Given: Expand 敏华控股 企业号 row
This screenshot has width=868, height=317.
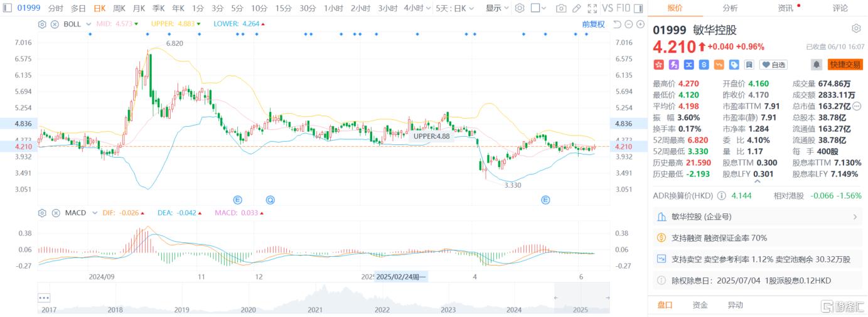Looking at the screenshot, I should pos(758,217).
